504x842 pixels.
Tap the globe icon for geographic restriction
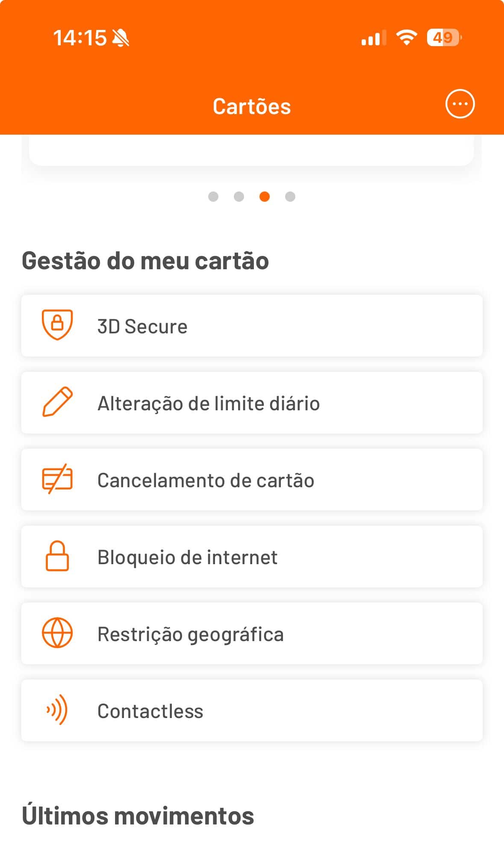(57, 633)
